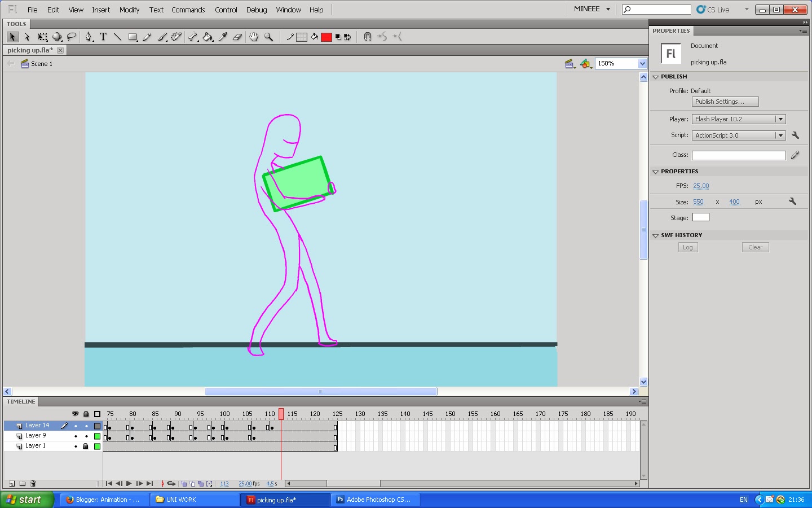Viewport: 812px width, 508px height.
Task: Open the File menu
Action: [33, 10]
